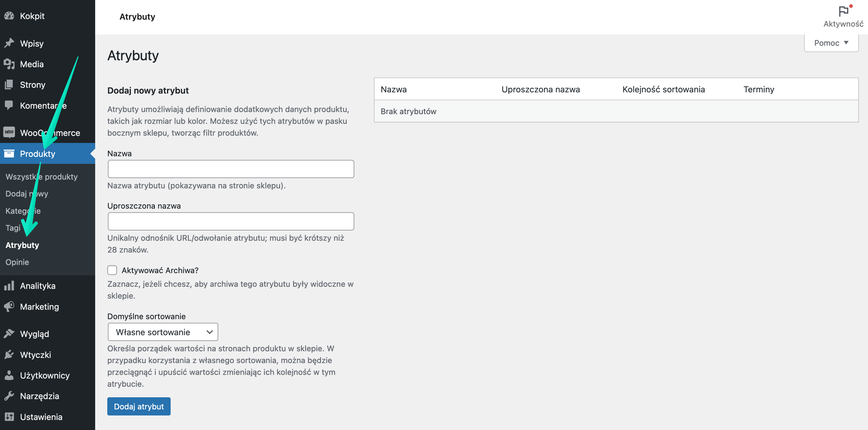Enable the Aktywować Archiwa checkbox

tap(112, 270)
